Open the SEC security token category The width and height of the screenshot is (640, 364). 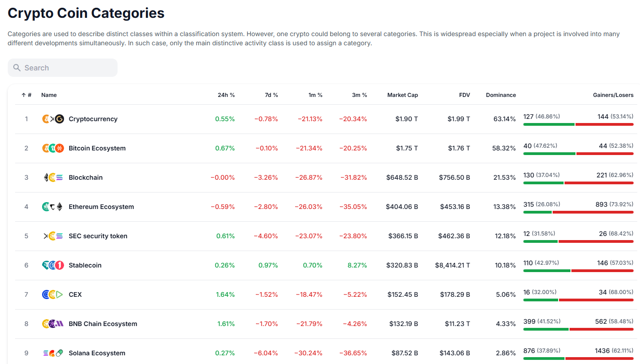pos(98,236)
